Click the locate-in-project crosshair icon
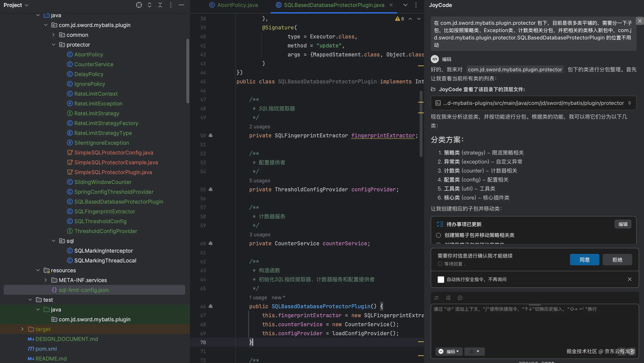Viewport: 644px width, 363px height. [139, 5]
